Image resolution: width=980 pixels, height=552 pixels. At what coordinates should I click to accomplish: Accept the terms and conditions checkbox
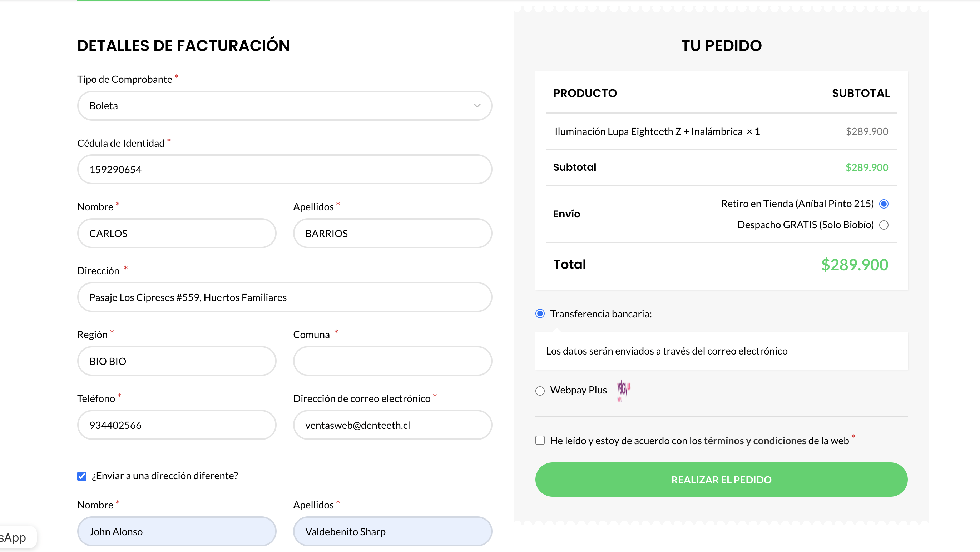pyautogui.click(x=539, y=440)
